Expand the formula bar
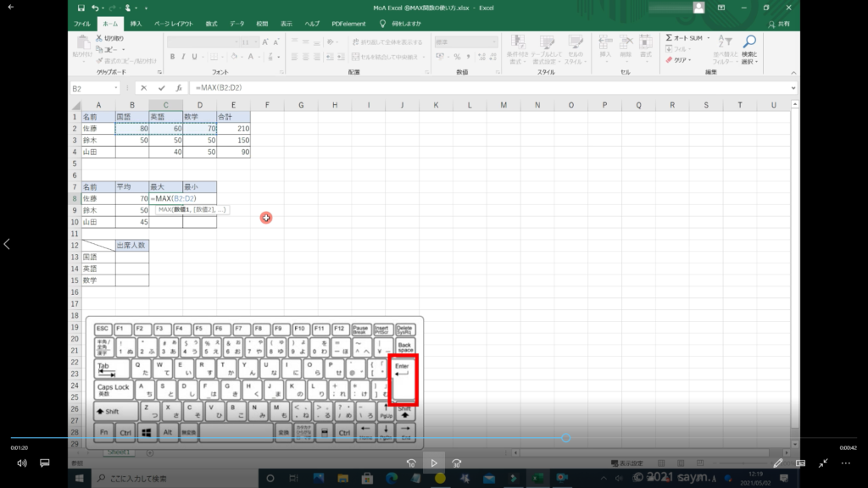This screenshot has width=868, height=488. pyautogui.click(x=793, y=88)
